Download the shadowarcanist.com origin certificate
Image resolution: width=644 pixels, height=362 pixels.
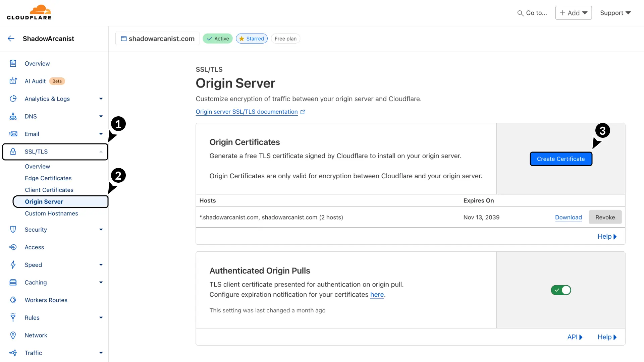point(568,217)
